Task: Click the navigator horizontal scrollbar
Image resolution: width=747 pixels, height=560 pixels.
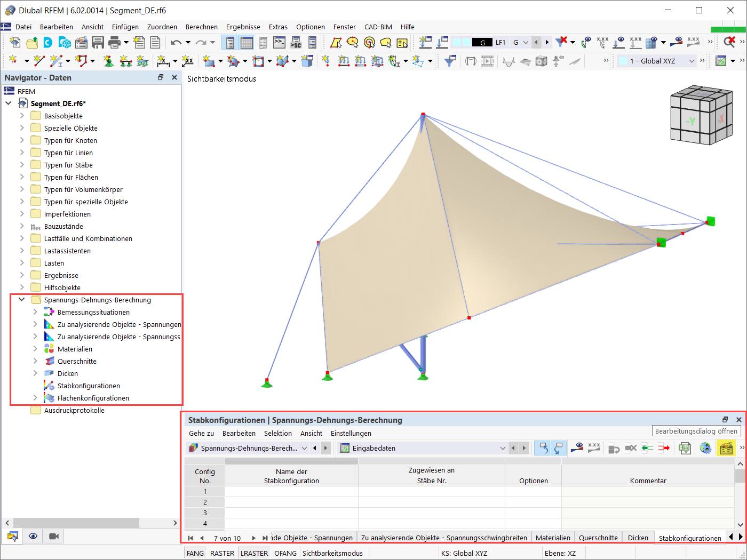Action: 76,523
